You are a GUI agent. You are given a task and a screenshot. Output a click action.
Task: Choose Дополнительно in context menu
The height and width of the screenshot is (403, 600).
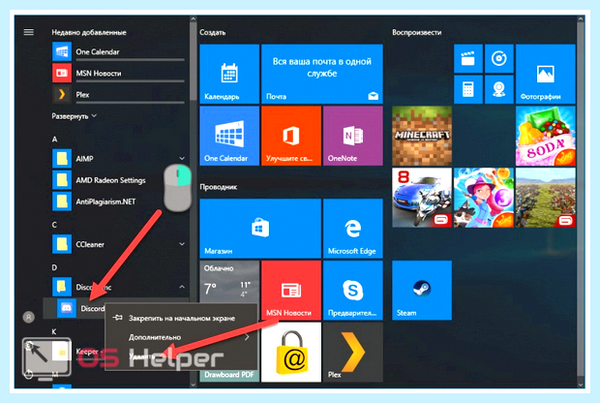pyautogui.click(x=181, y=337)
